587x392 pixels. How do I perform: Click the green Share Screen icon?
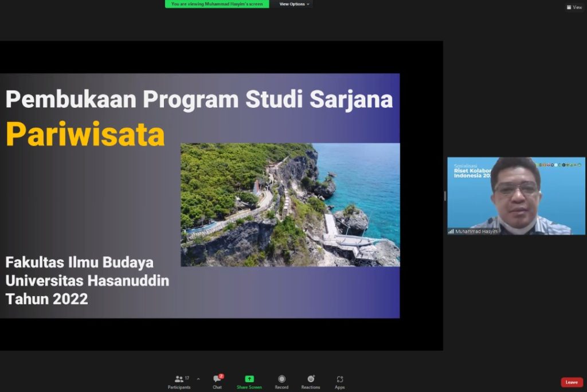coord(249,378)
